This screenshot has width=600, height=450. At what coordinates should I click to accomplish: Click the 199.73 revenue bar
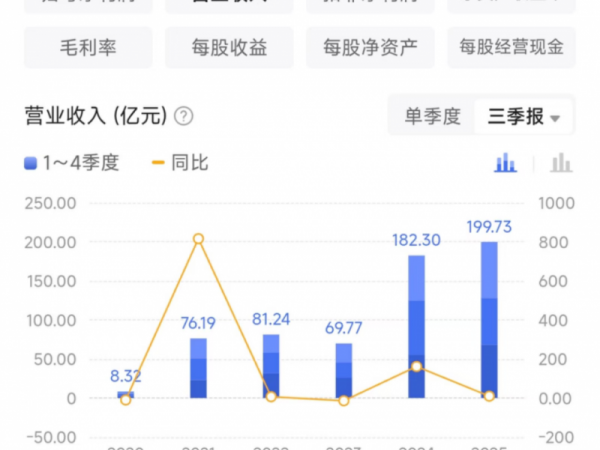pos(489,320)
